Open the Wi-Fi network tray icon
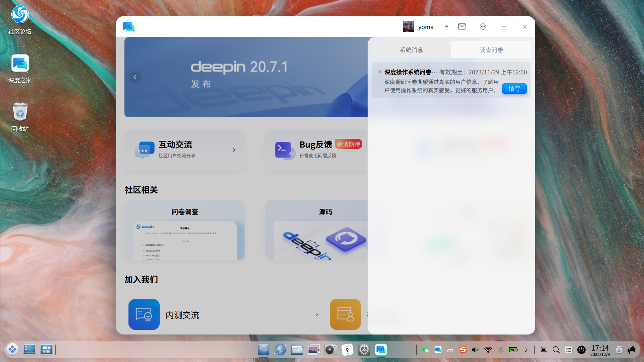The height and width of the screenshot is (362, 644). tap(488, 350)
